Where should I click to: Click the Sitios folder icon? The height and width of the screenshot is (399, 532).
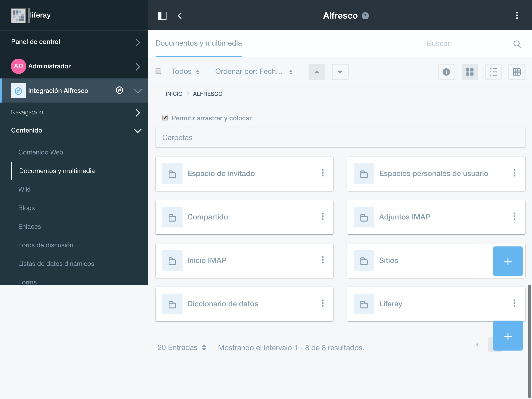(x=364, y=261)
